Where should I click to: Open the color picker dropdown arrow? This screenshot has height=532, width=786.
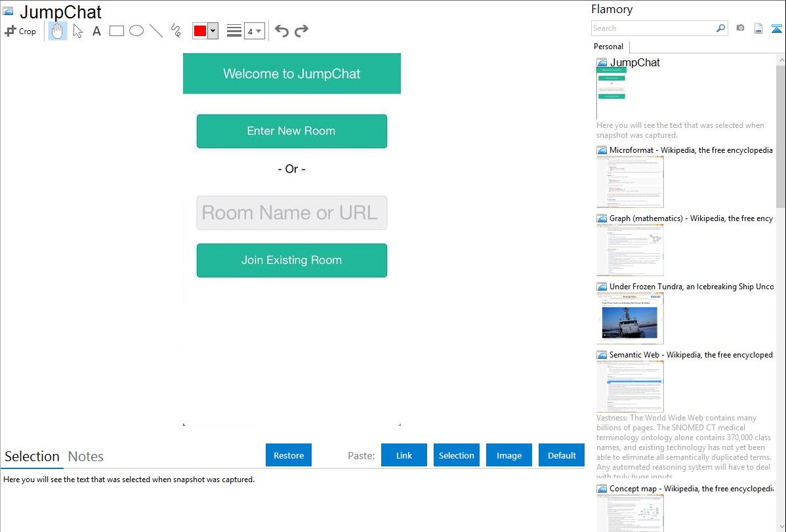tap(213, 31)
